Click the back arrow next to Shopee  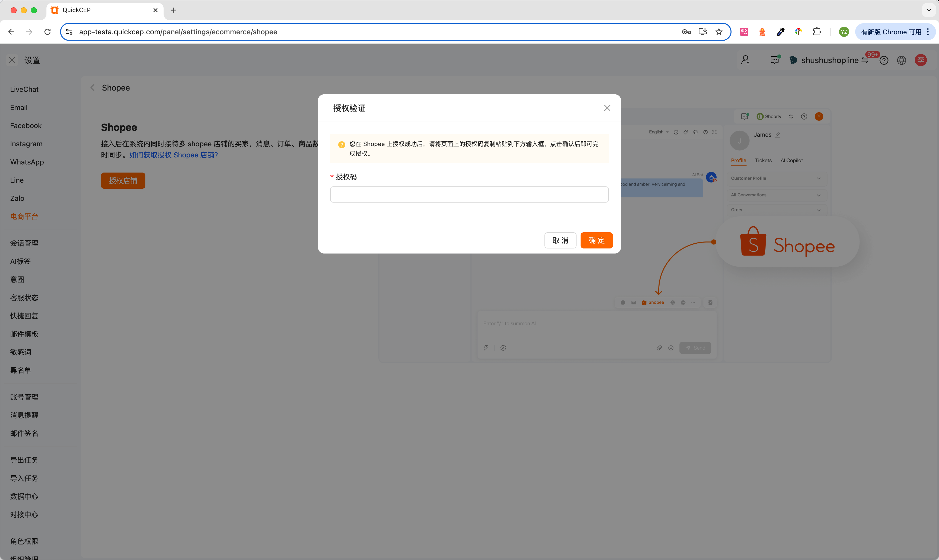tap(92, 88)
